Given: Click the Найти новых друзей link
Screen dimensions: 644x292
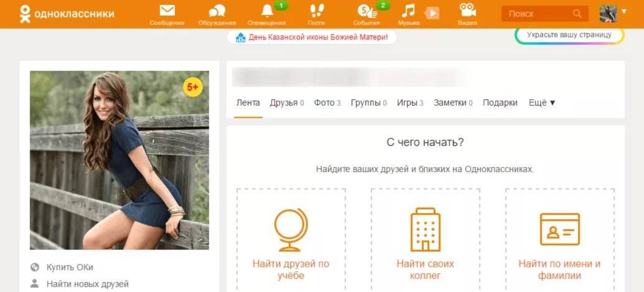Looking at the screenshot, I should [x=88, y=284].
